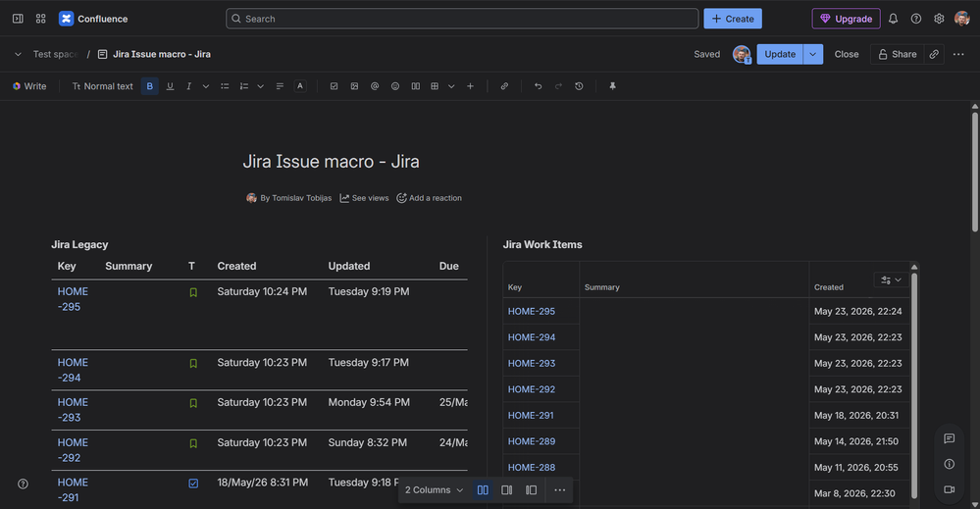Image resolution: width=980 pixels, height=509 pixels.
Task: Apply underline formatting
Action: click(170, 86)
